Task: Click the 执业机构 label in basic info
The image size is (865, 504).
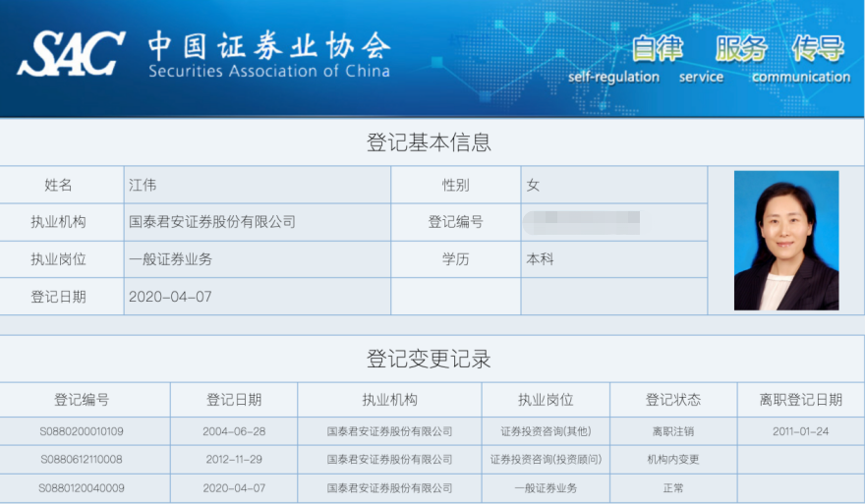Action: click(x=58, y=222)
